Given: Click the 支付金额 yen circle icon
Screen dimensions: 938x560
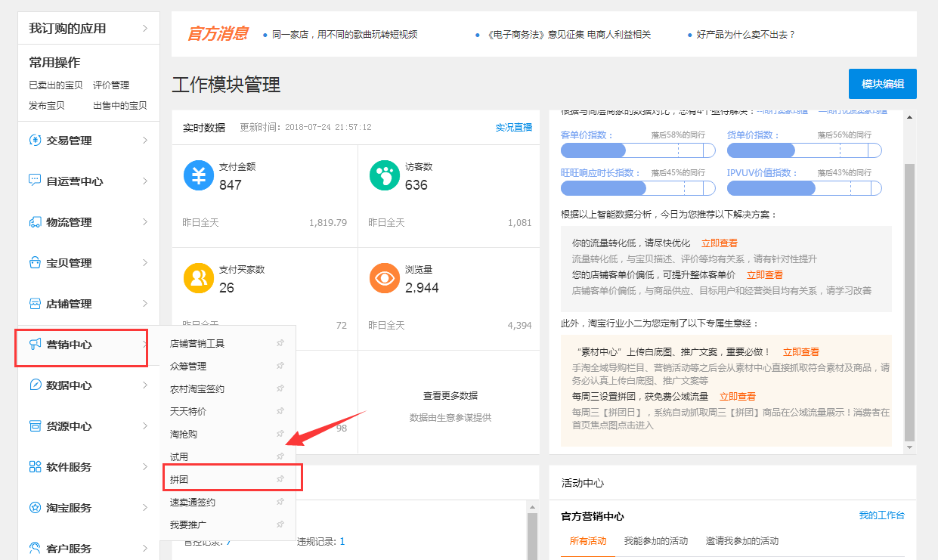Looking at the screenshot, I should (x=199, y=175).
